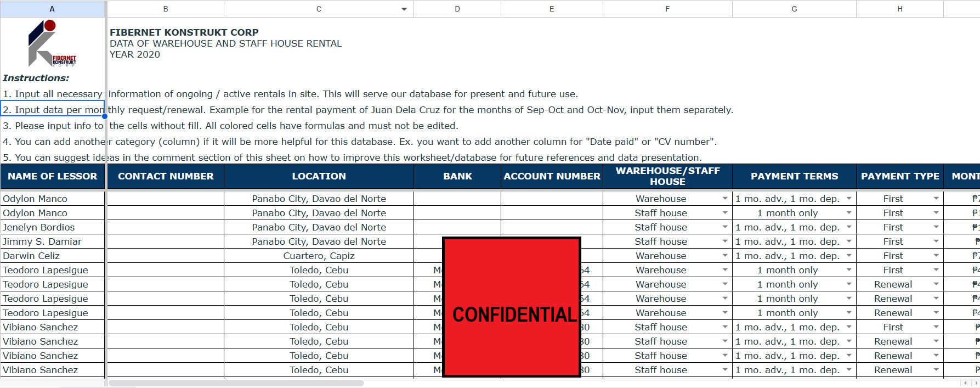This screenshot has width=980, height=388.
Task: Open '1 month only' dropdown in Odylon Manco Staff house row
Action: (x=848, y=213)
